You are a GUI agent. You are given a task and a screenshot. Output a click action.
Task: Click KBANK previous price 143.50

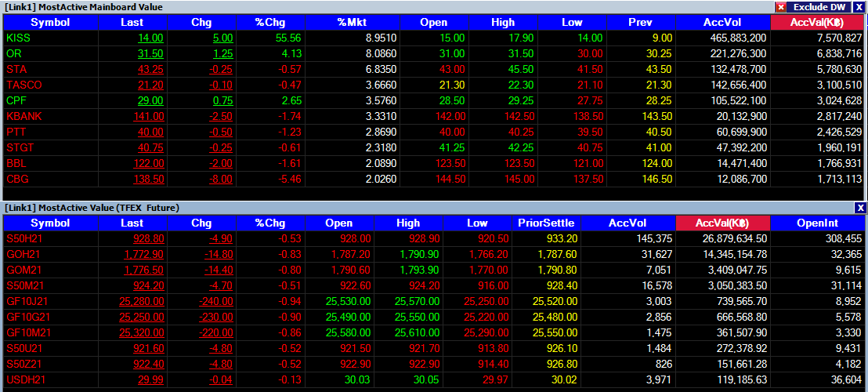[657, 117]
